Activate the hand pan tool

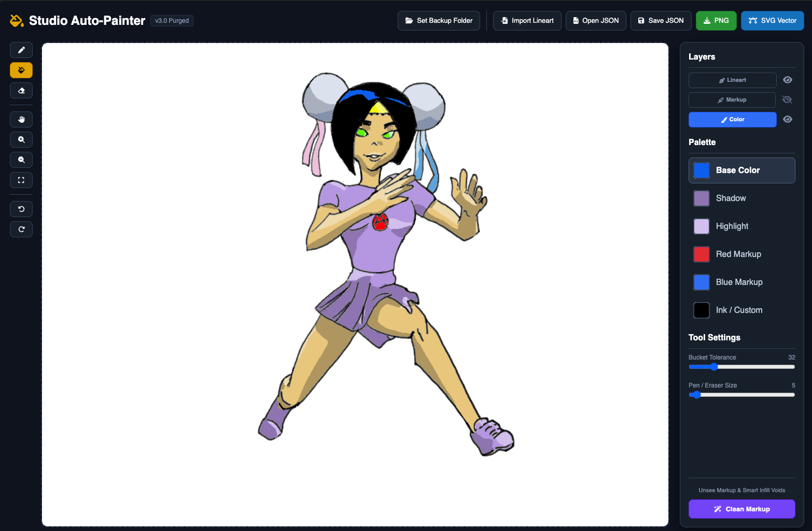coord(21,120)
